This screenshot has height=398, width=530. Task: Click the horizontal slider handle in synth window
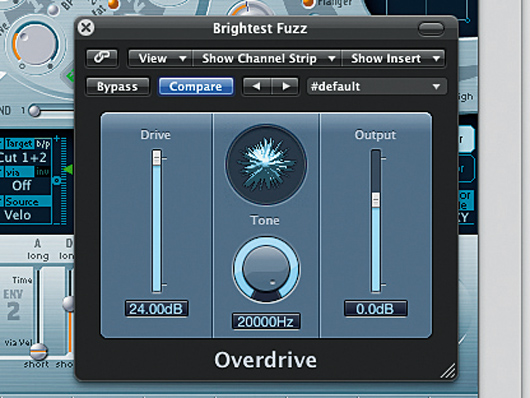(x=34, y=111)
